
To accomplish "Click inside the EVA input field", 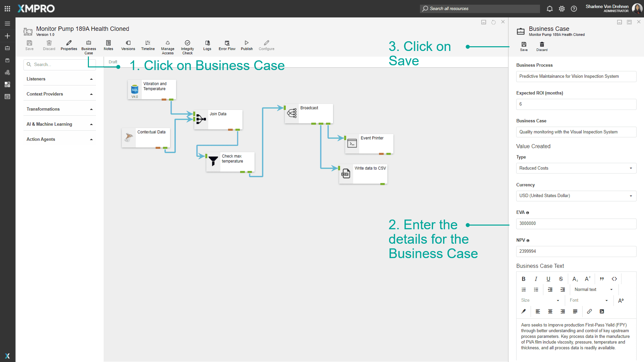I will click(576, 224).
